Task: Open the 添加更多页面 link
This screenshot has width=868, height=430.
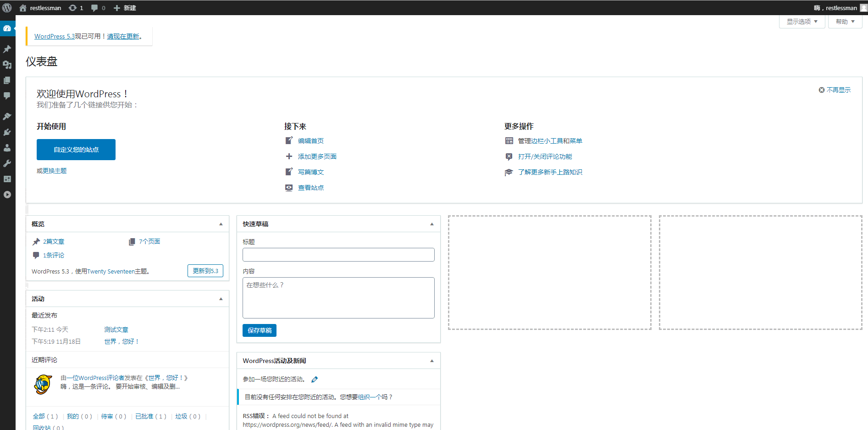Action: (x=317, y=156)
